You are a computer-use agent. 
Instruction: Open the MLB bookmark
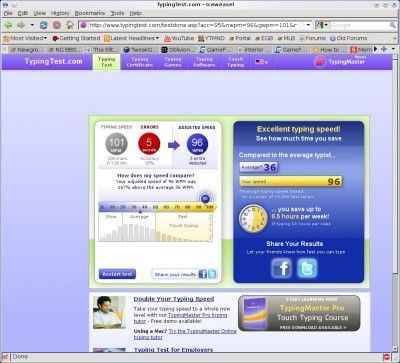(x=286, y=38)
